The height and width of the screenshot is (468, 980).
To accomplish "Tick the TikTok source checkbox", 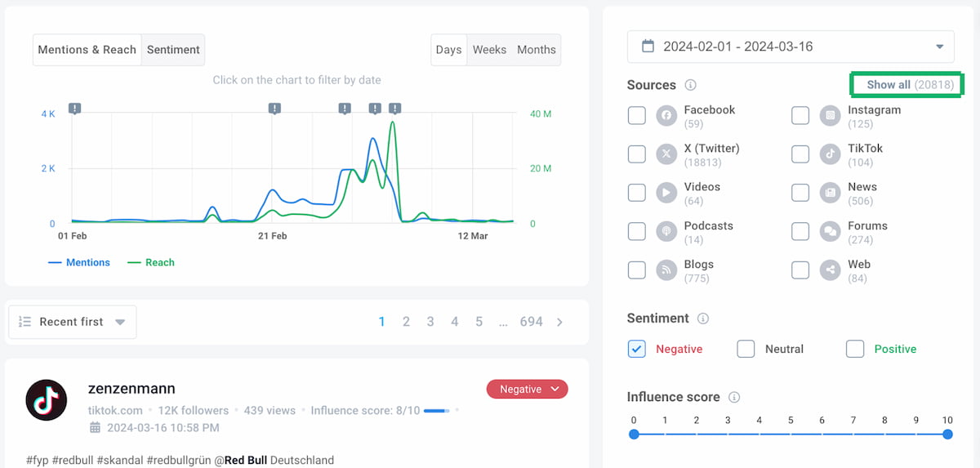I will [x=800, y=154].
